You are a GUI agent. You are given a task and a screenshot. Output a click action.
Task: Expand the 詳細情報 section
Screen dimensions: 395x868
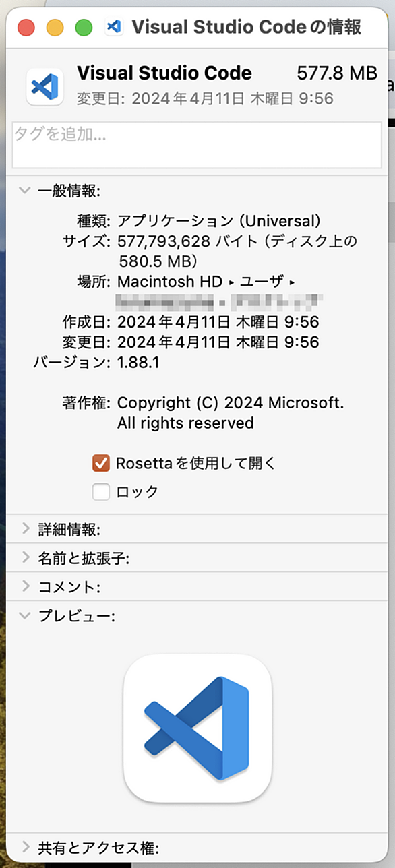[x=26, y=529]
